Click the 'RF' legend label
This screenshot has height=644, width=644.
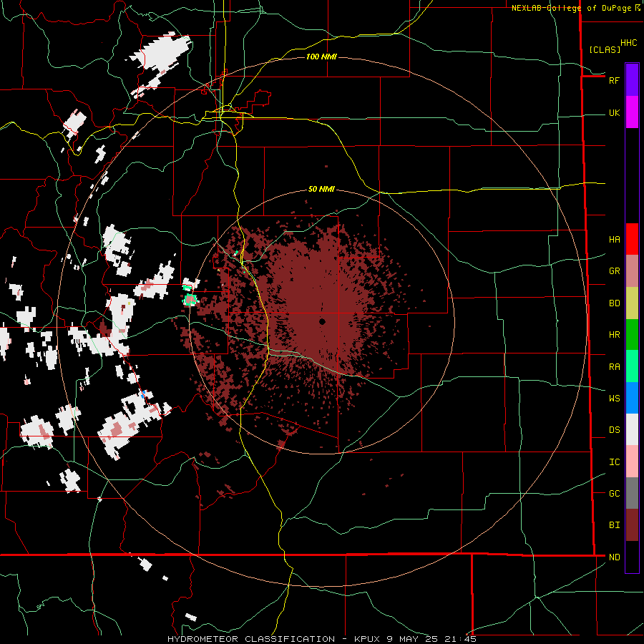[x=614, y=80]
